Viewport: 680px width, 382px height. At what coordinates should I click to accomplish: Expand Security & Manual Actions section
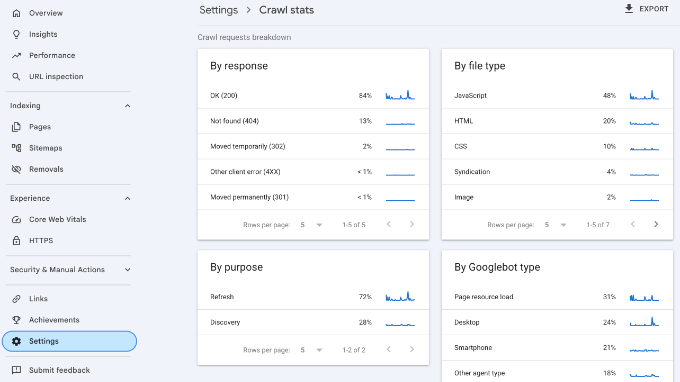point(128,270)
